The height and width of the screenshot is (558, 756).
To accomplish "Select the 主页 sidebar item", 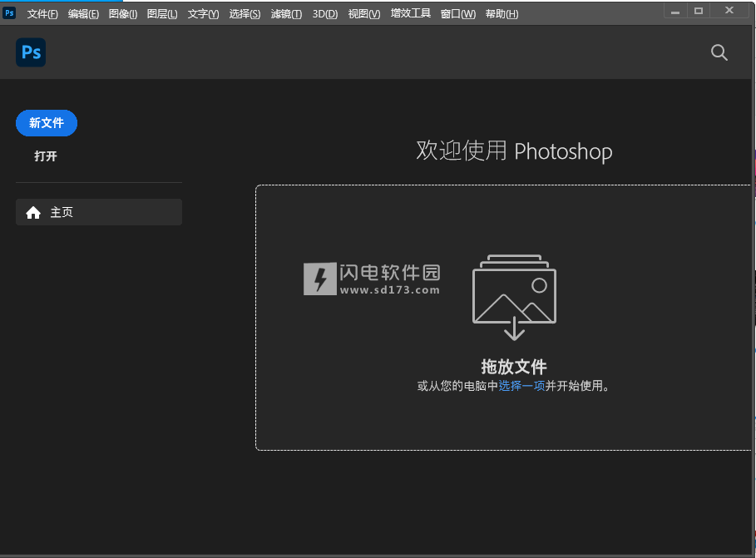I will tap(99, 212).
